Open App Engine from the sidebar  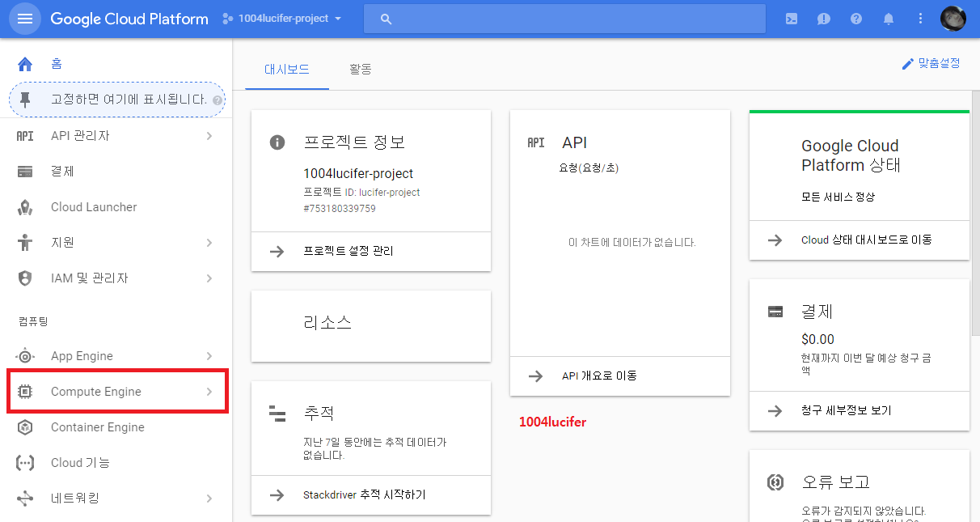(x=81, y=355)
